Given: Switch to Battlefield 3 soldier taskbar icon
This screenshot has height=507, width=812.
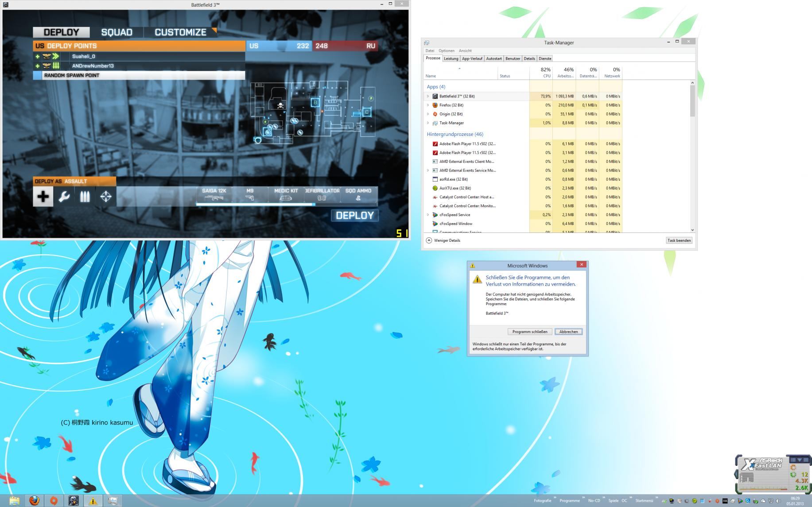Looking at the screenshot, I should coord(74,500).
